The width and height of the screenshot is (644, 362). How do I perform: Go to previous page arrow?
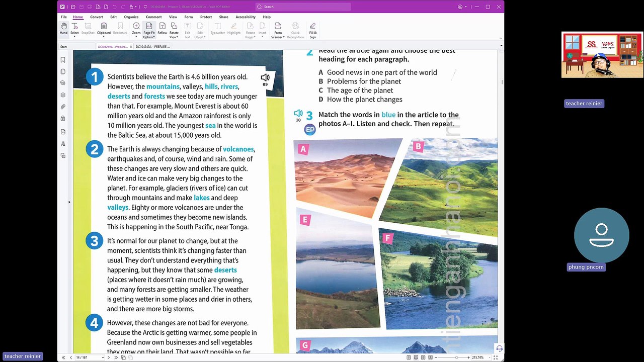pyautogui.click(x=70, y=357)
